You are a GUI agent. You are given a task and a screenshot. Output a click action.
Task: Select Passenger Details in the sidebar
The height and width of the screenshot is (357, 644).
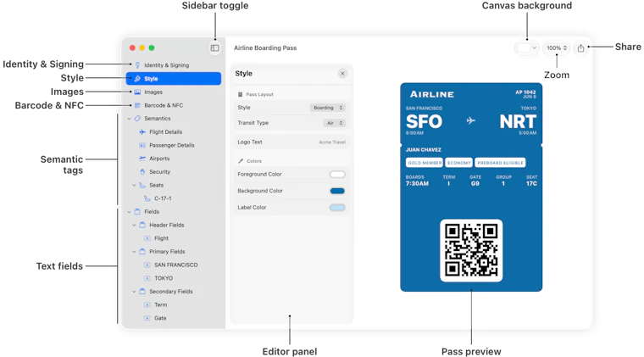[x=174, y=145]
